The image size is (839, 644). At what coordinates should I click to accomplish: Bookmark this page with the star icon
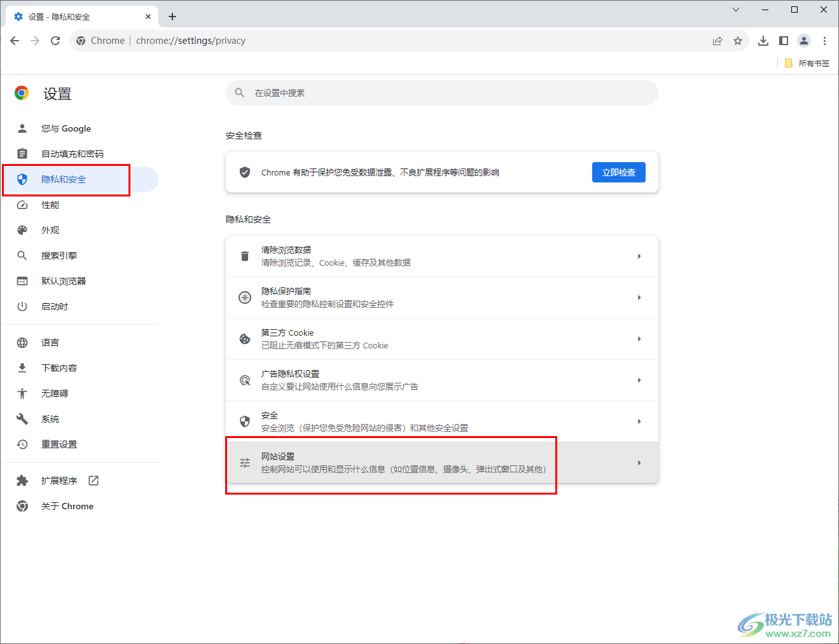coord(738,41)
